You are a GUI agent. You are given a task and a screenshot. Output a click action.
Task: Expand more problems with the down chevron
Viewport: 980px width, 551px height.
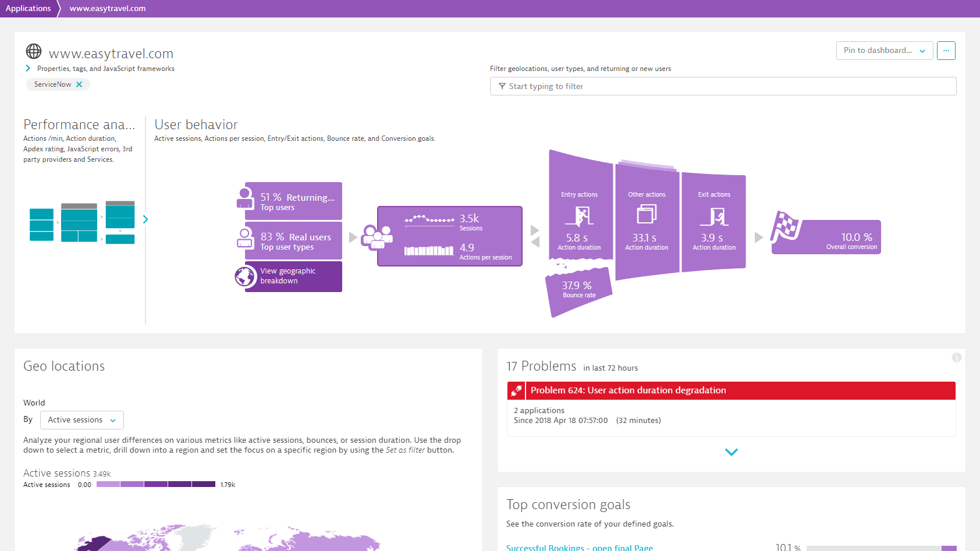coord(732,452)
